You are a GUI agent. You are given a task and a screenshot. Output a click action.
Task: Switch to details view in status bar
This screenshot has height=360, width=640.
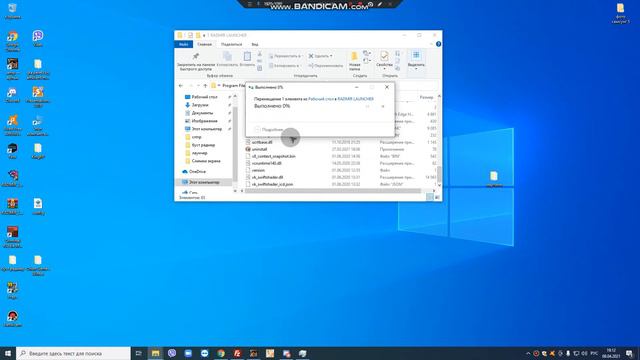point(430,197)
